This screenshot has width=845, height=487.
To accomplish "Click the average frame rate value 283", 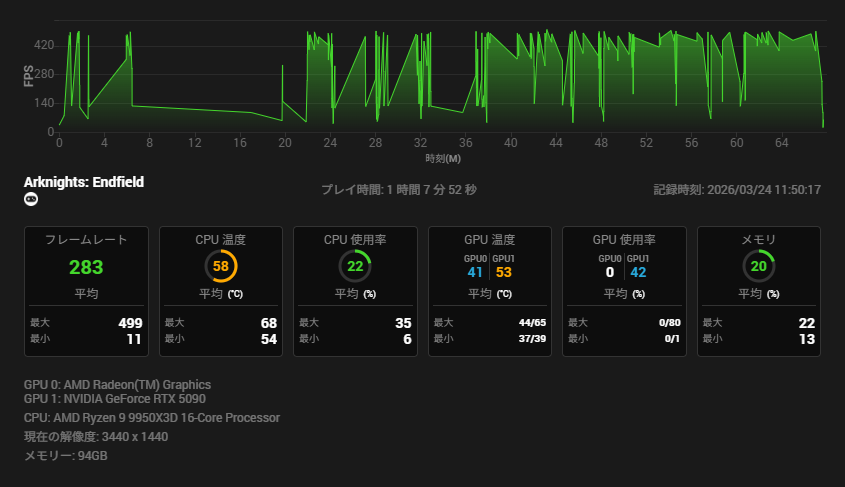I will (x=86, y=267).
